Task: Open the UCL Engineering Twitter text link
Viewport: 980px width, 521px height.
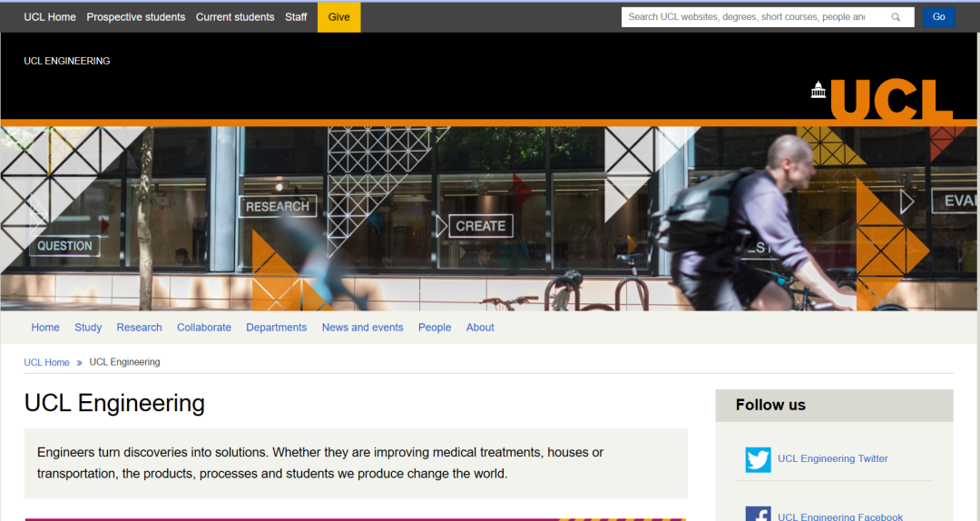Action: click(x=832, y=459)
